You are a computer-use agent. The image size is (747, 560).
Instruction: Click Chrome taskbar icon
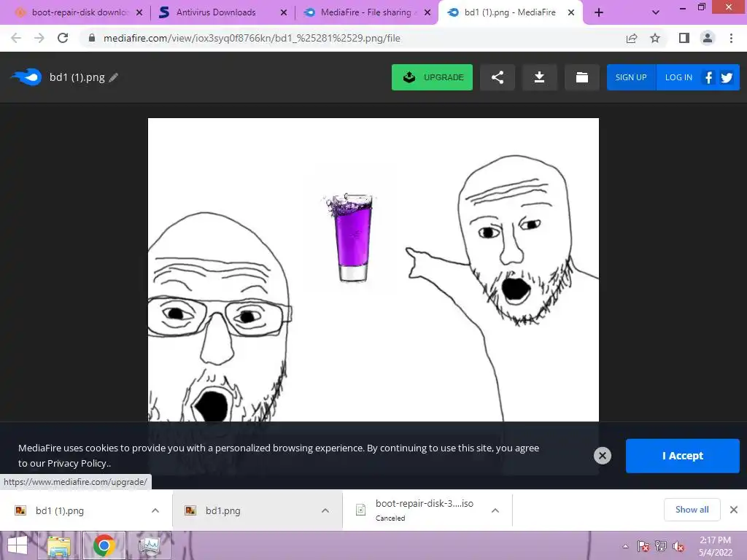click(104, 545)
